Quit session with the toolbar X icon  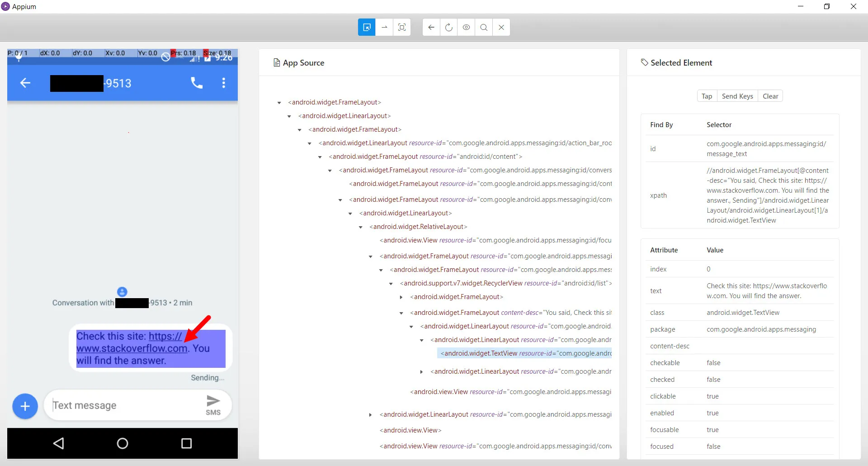tap(501, 27)
